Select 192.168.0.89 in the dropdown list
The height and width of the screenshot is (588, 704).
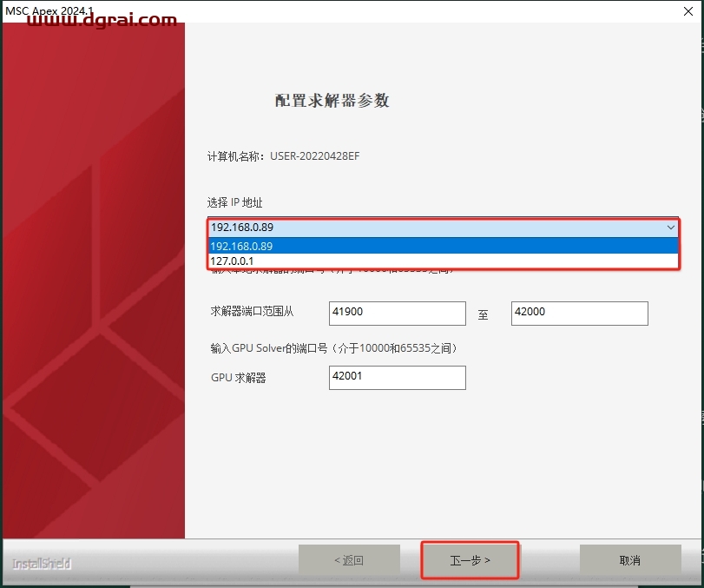click(443, 246)
